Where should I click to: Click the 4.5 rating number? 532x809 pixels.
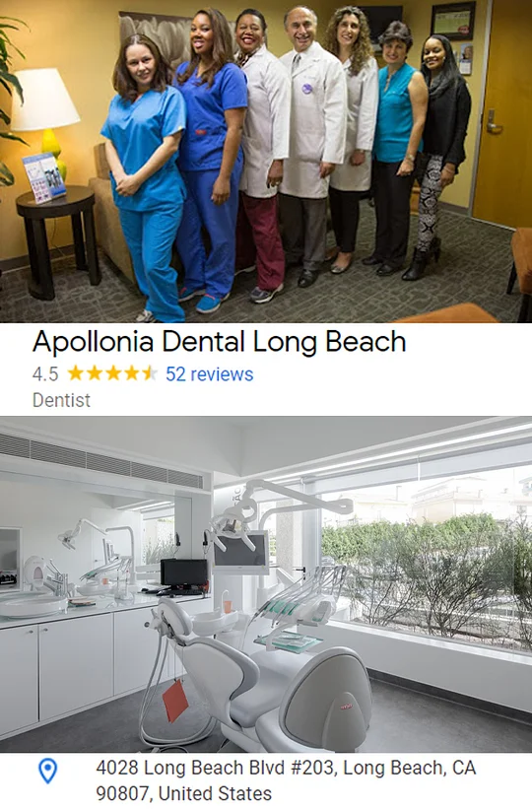45,374
